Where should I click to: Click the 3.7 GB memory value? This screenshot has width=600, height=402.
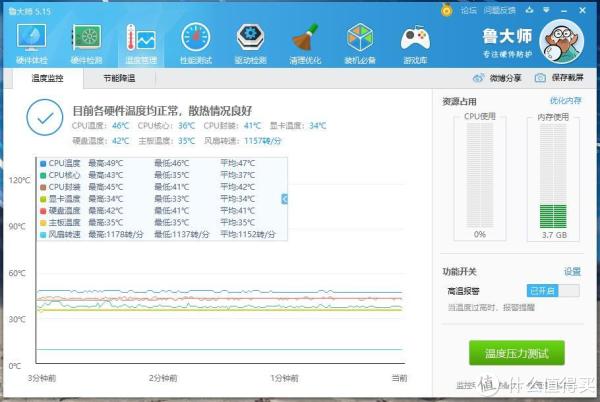(554, 235)
